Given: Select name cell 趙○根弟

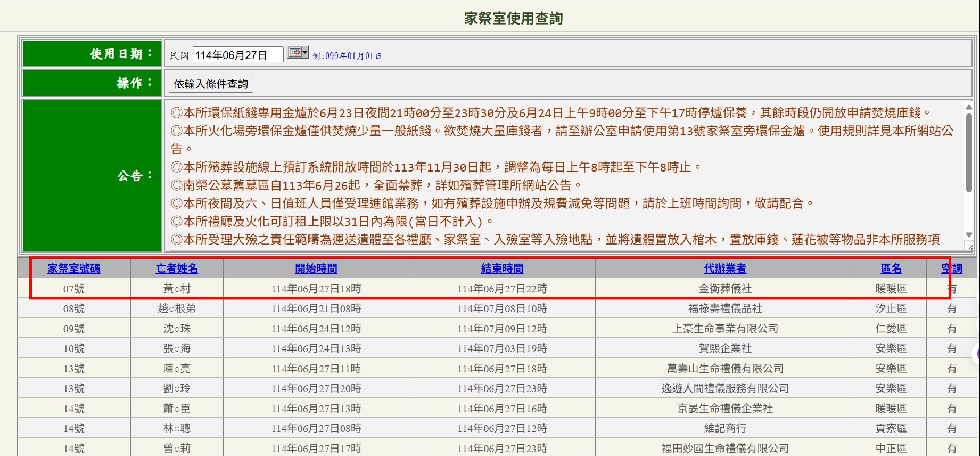Looking at the screenshot, I should 177,308.
